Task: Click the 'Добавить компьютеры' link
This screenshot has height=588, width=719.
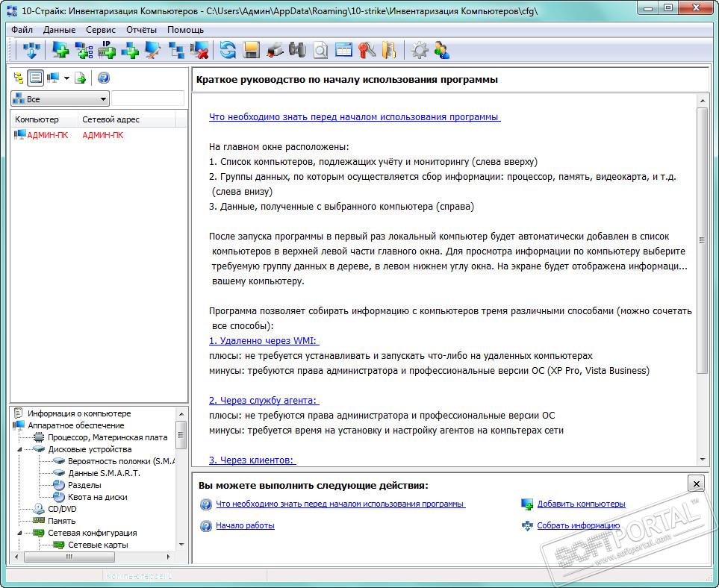Action: click(x=581, y=504)
